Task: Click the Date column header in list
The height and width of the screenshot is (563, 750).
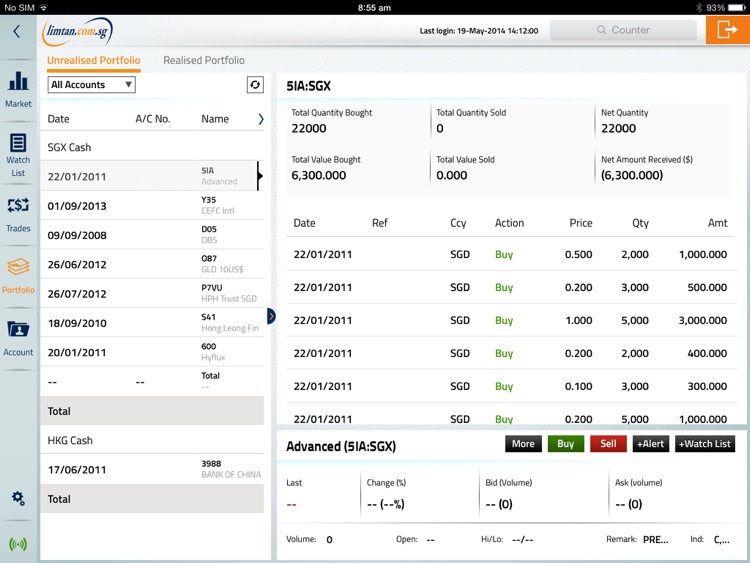Action: tap(58, 119)
